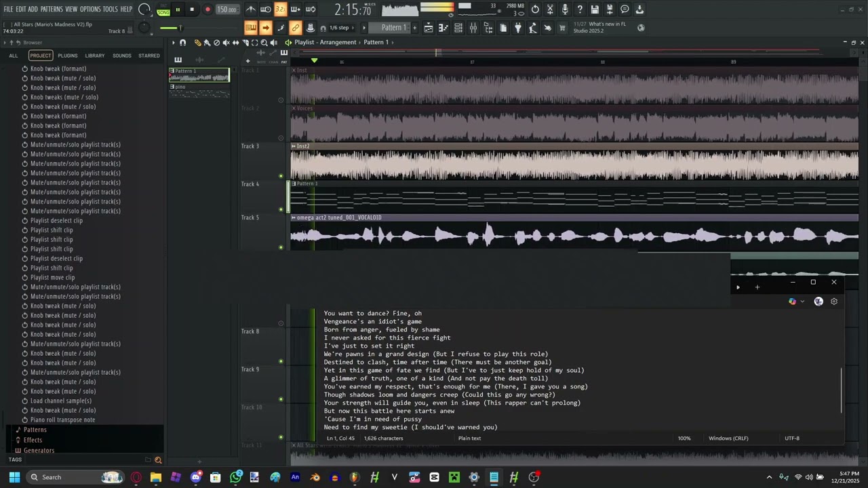This screenshot has height=488, width=868.
Task: Click the render/export floppy icon
Action: [x=610, y=9]
